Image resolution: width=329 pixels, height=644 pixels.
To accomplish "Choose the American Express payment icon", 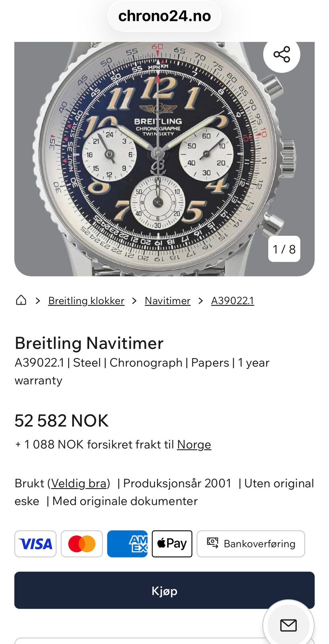I will pos(127,544).
